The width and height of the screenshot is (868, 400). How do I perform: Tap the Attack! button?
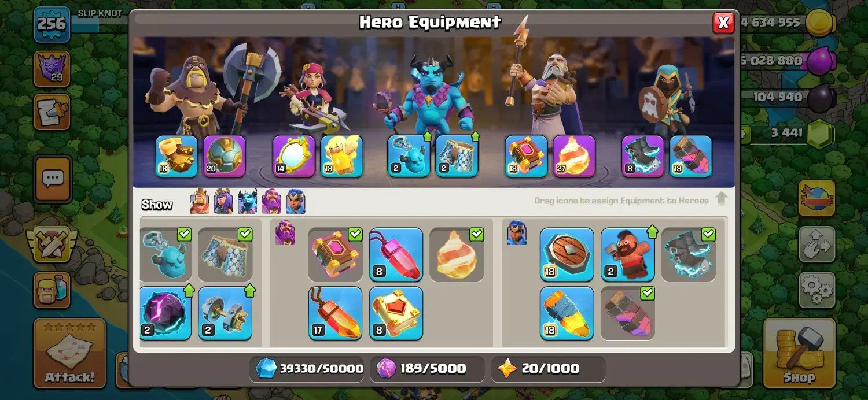70,353
